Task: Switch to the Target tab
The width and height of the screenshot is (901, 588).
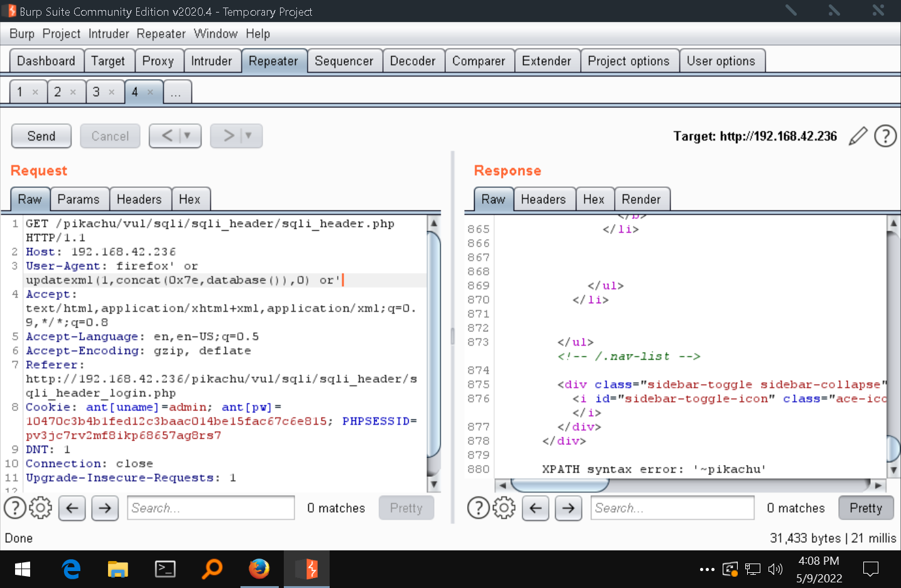Action: point(108,61)
